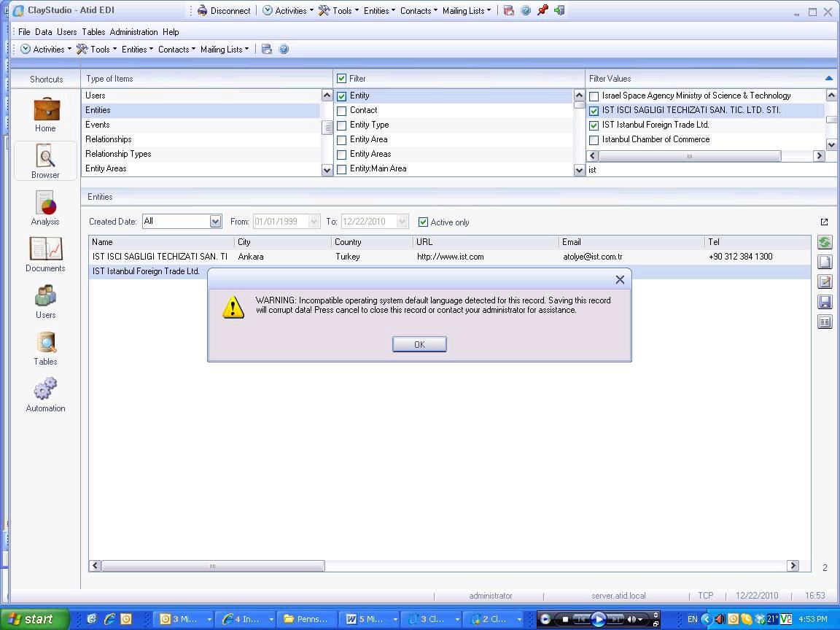Click the help icon in second toolbar
The width and height of the screenshot is (840, 630).
(x=284, y=50)
